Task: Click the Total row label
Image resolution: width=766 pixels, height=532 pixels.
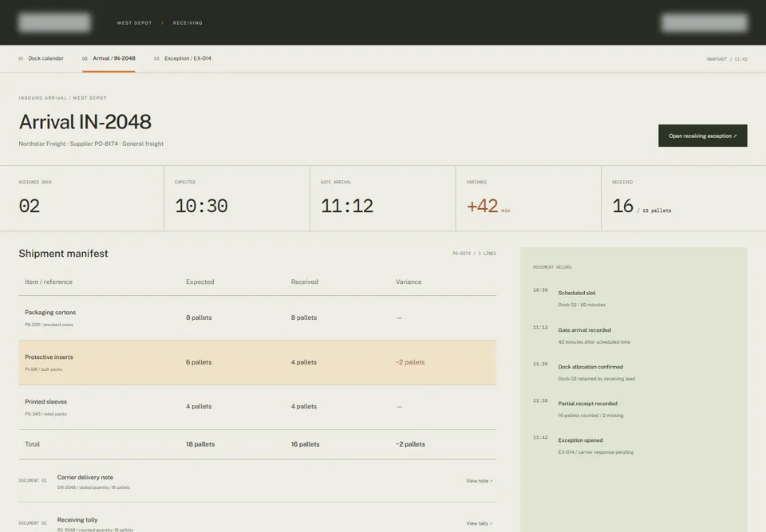Action: (x=32, y=444)
